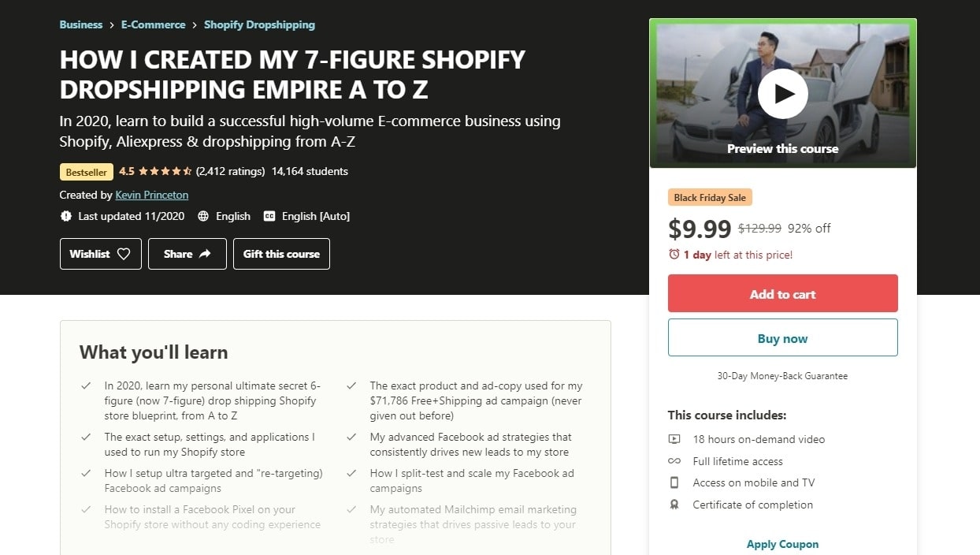The width and height of the screenshot is (980, 555).
Task: Click the last updated badge icon
Action: click(65, 216)
